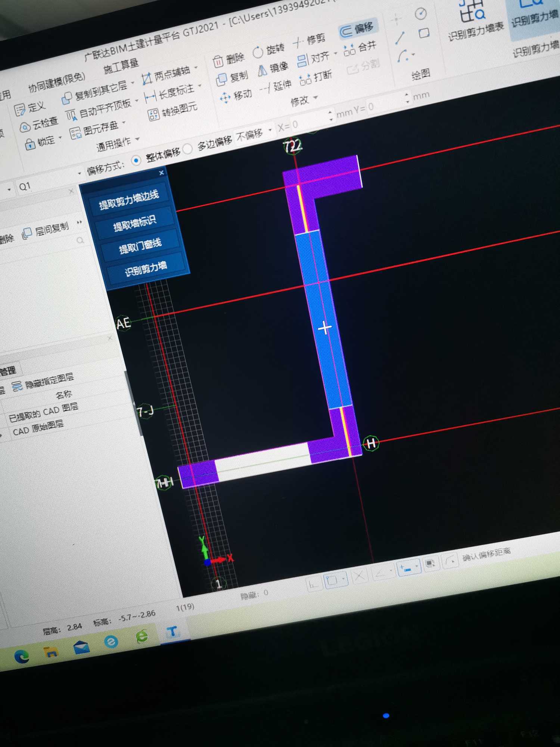Click 识别剪力墙 button in blue panel
The height and width of the screenshot is (747, 560).
(146, 269)
